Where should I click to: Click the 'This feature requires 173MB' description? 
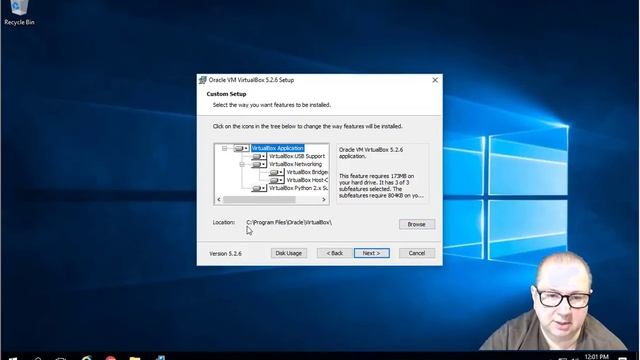pos(381,186)
